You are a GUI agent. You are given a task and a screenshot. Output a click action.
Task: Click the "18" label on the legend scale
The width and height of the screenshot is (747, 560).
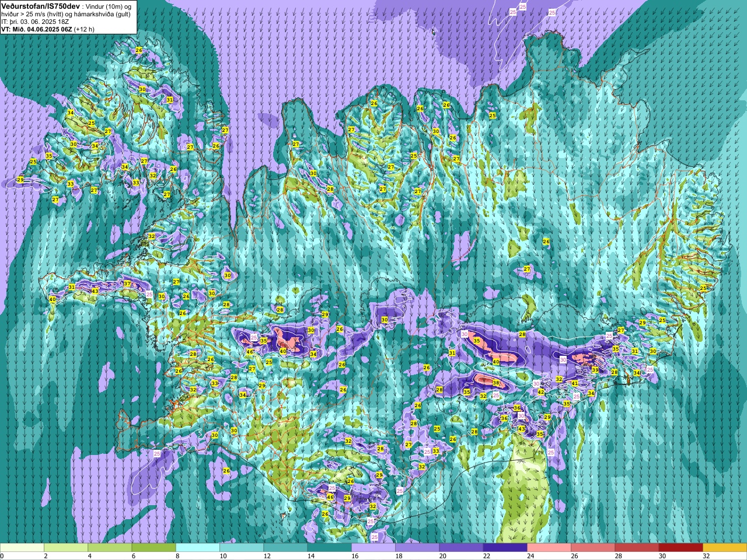tap(399, 556)
